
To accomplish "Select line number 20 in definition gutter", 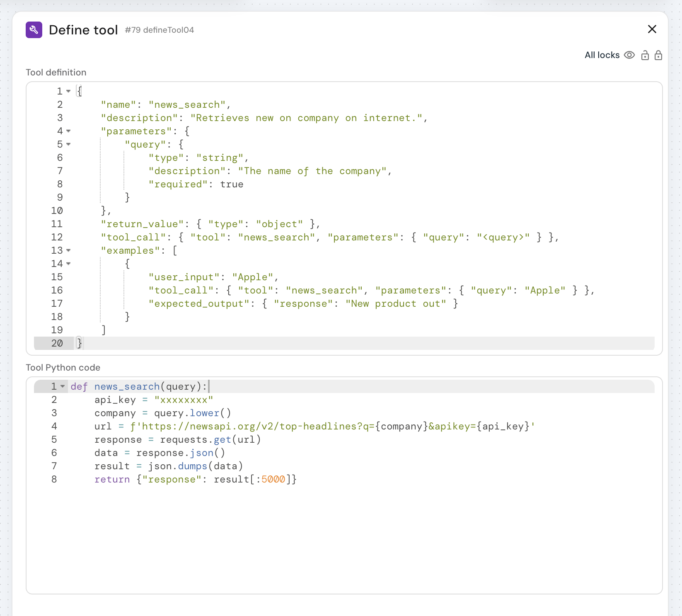I will [57, 343].
